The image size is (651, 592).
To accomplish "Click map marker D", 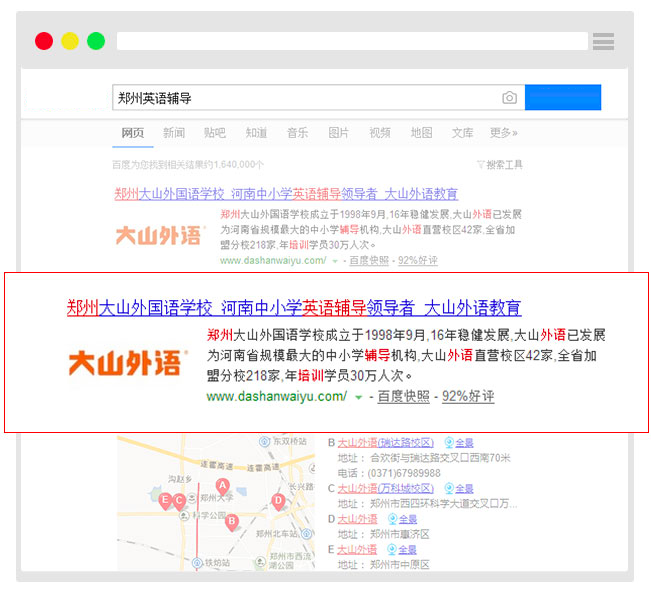I will (x=278, y=502).
